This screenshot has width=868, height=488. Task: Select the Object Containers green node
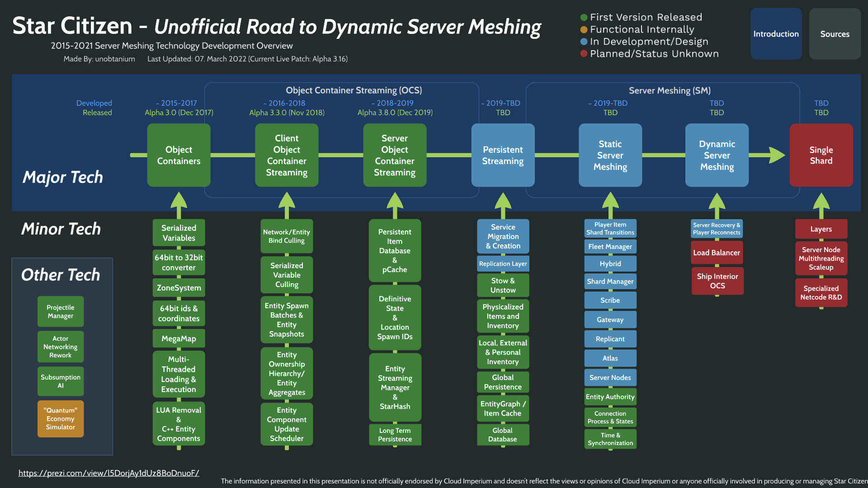click(x=179, y=155)
